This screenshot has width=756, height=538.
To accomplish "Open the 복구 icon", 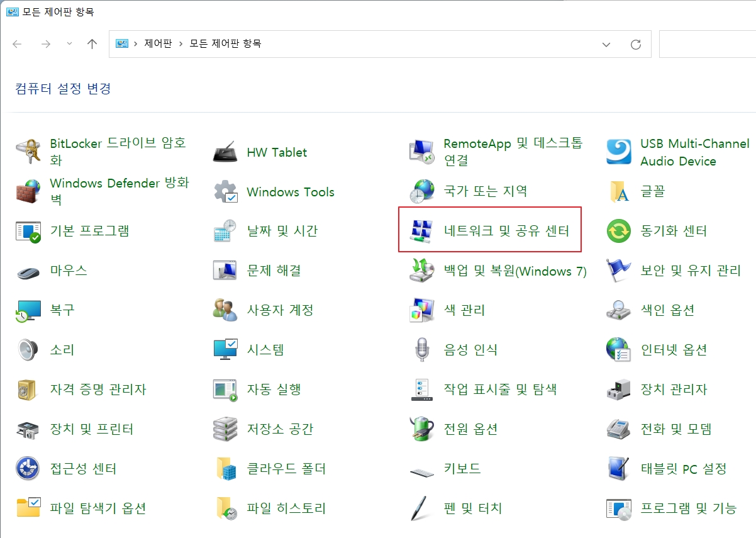I will pos(28,310).
